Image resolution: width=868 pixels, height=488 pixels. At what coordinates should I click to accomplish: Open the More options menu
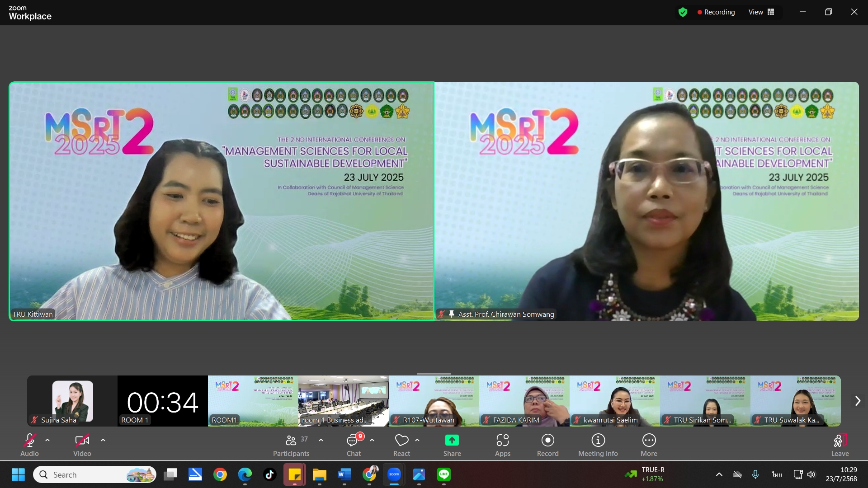(649, 445)
